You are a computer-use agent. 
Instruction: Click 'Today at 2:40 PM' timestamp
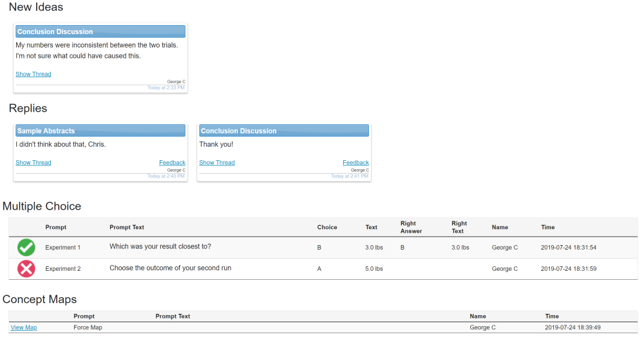pyautogui.click(x=166, y=176)
